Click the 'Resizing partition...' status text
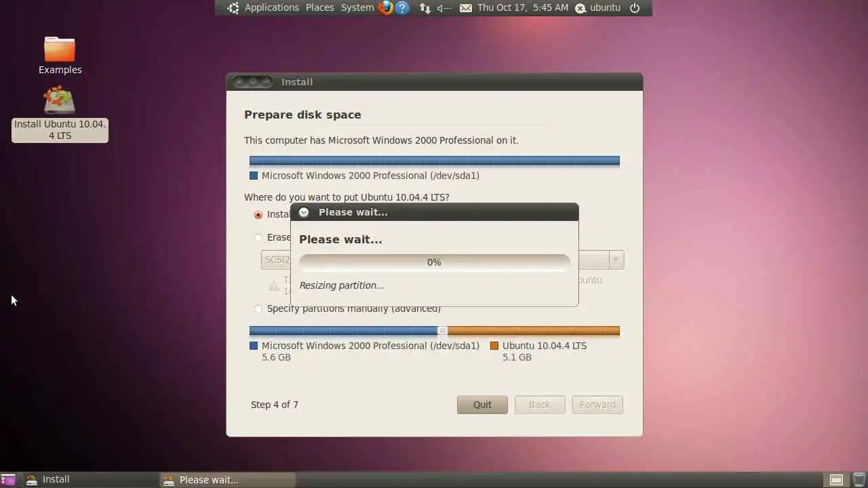Image resolution: width=868 pixels, height=488 pixels. (342, 285)
